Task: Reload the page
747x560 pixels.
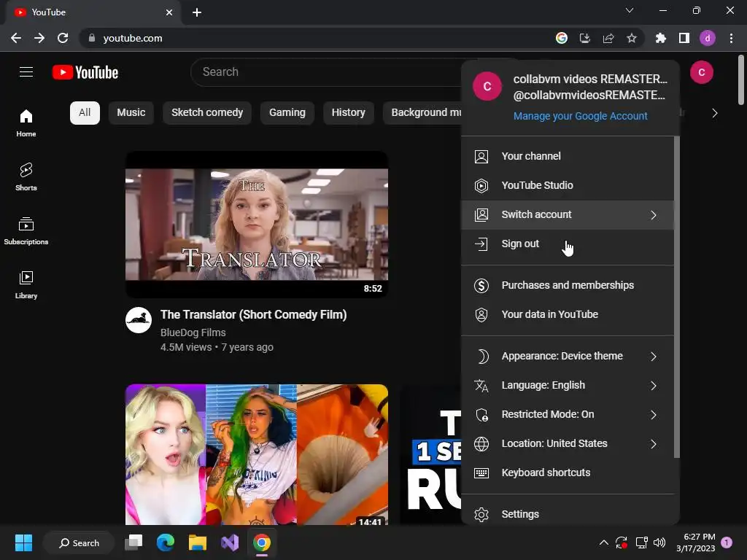Action: (x=63, y=38)
